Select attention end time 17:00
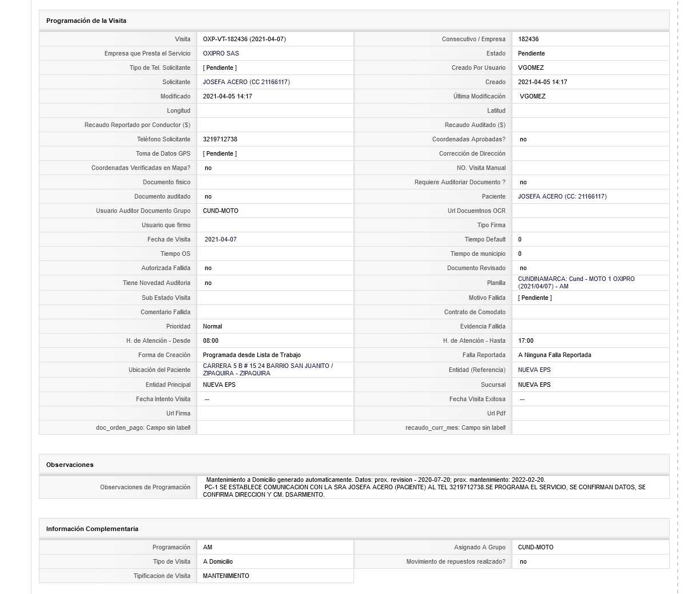The width and height of the screenshot is (700, 594). pyautogui.click(x=526, y=340)
